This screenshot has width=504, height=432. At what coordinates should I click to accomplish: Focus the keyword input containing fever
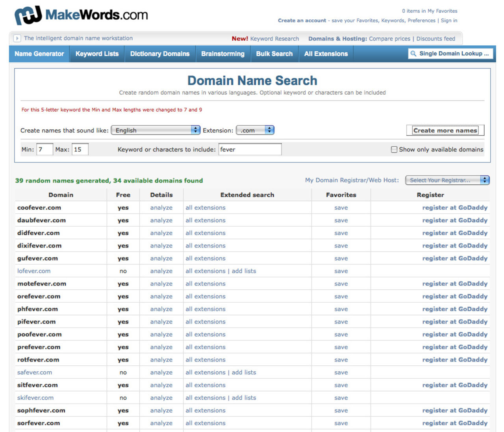(250, 149)
